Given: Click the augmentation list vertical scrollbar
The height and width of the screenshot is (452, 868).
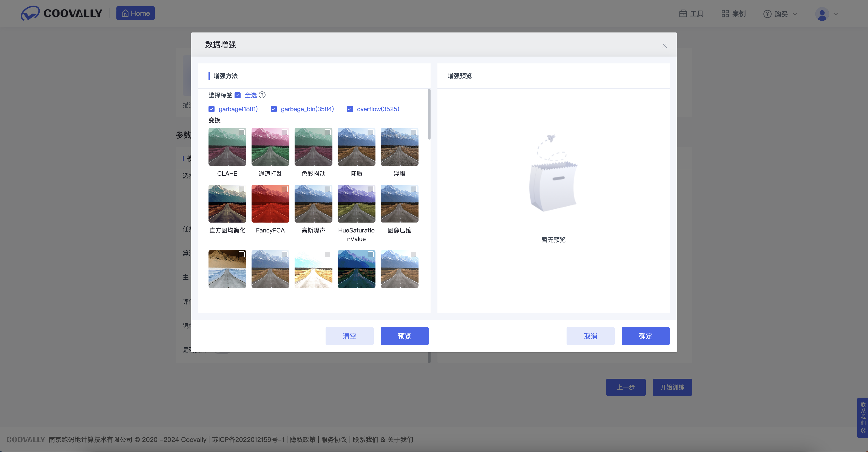Looking at the screenshot, I should click(x=429, y=115).
